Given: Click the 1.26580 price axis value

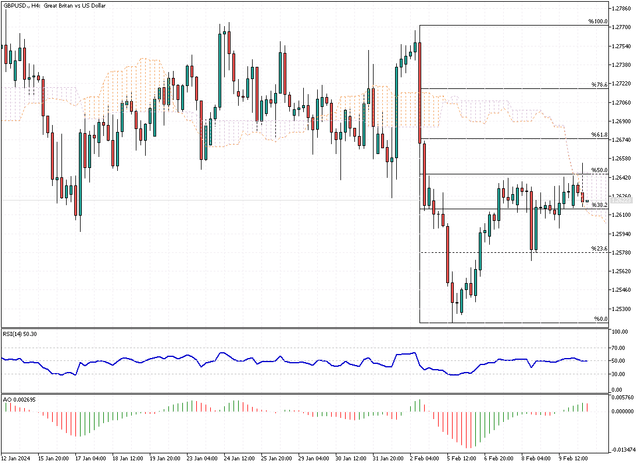Looking at the screenshot, I should coord(621,159).
